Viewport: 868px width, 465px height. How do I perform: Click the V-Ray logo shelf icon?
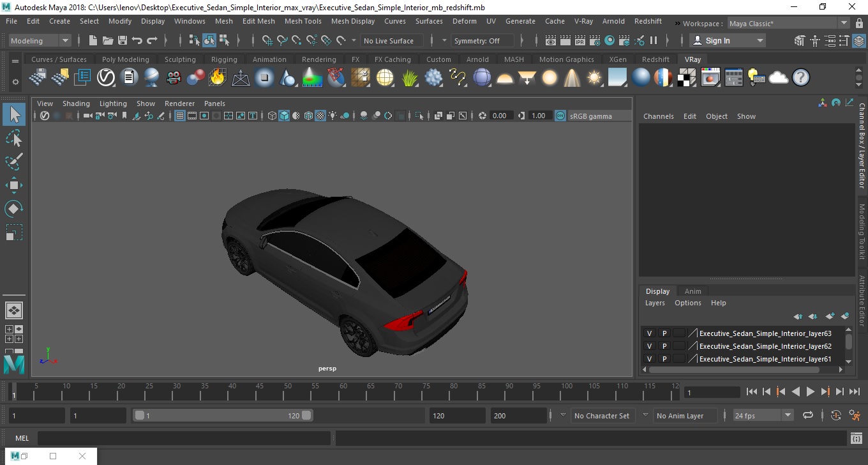point(106,78)
